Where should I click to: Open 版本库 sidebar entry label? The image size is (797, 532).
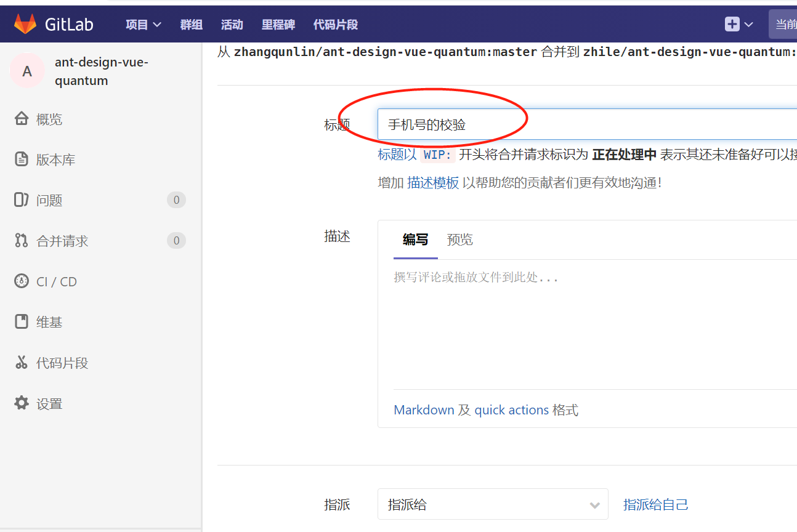[55, 160]
